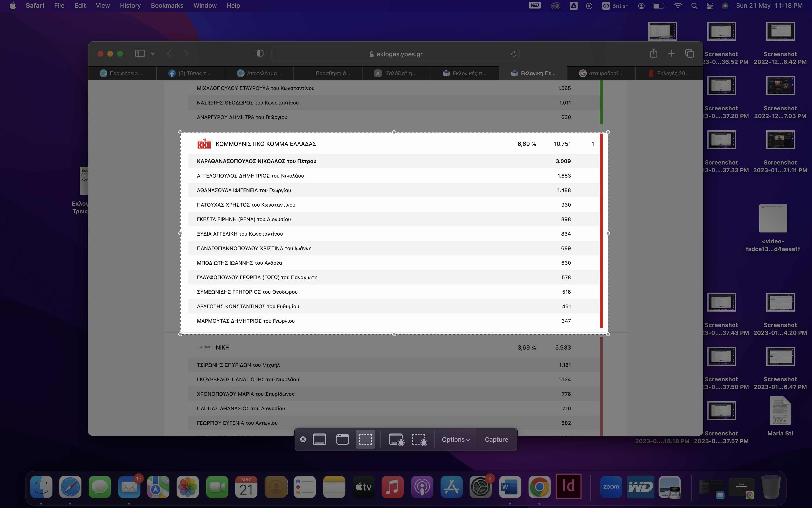Switch to the "Γαλάζια" η... tab

396,73
